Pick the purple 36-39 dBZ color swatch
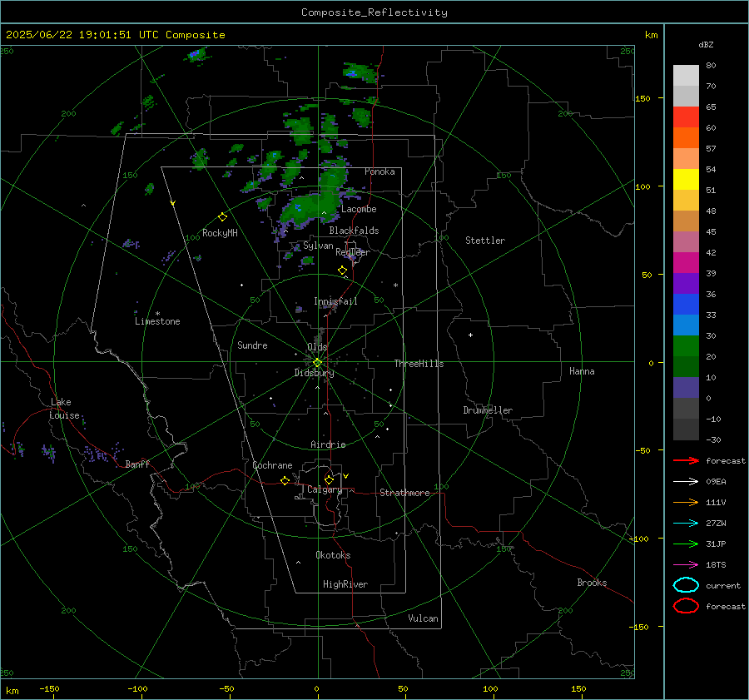The height and width of the screenshot is (700, 749). [686, 284]
